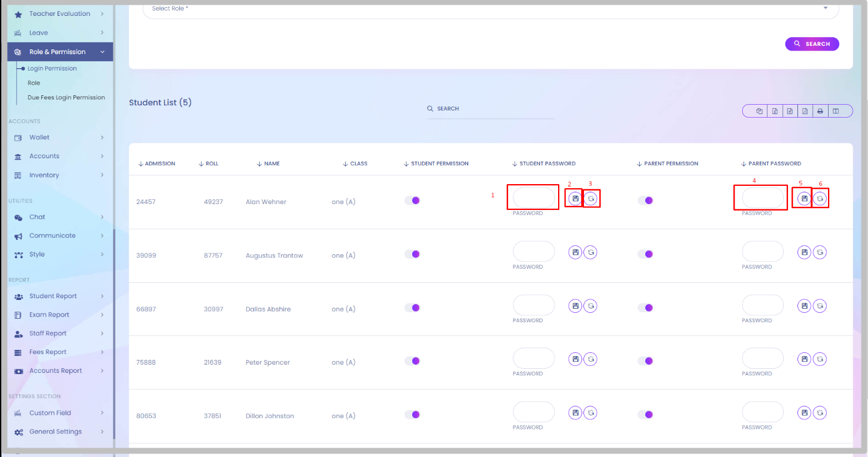The image size is (868, 457).
Task: Click the copy table icon
Action: coord(759,111)
